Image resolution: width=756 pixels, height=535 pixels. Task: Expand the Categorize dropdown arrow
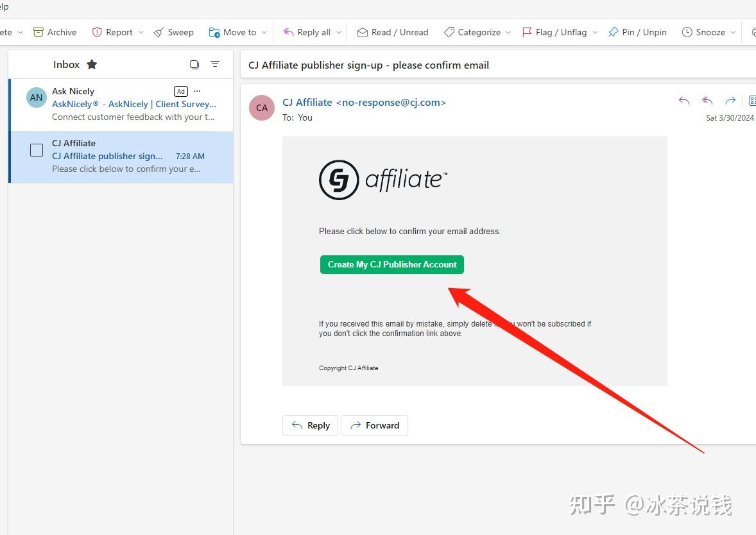click(508, 32)
